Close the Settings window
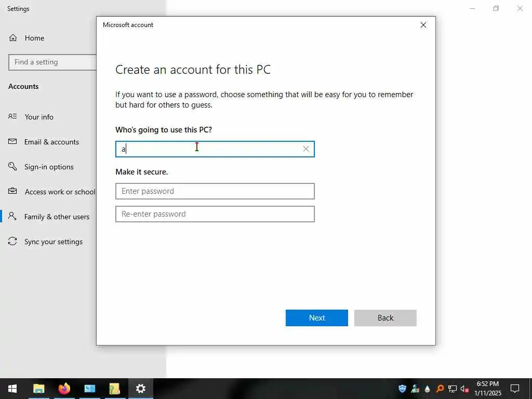 tap(520, 8)
